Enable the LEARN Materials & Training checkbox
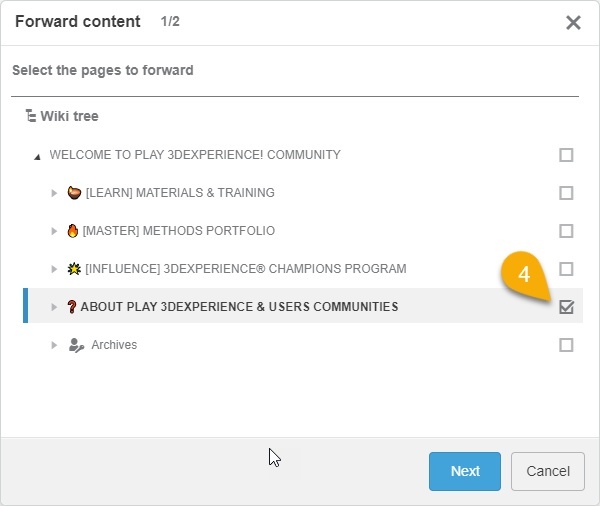Screen dimensions: 600x506 pyautogui.click(x=566, y=193)
